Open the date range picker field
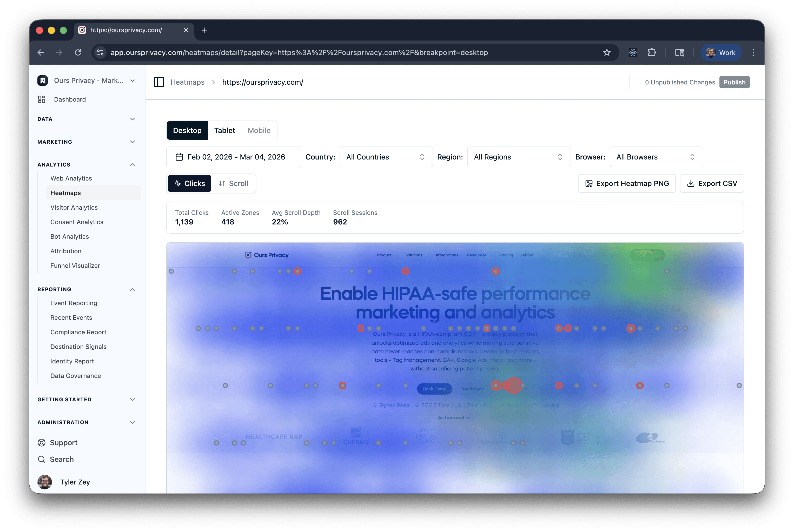Viewport: 794px width, 532px height. (x=234, y=157)
